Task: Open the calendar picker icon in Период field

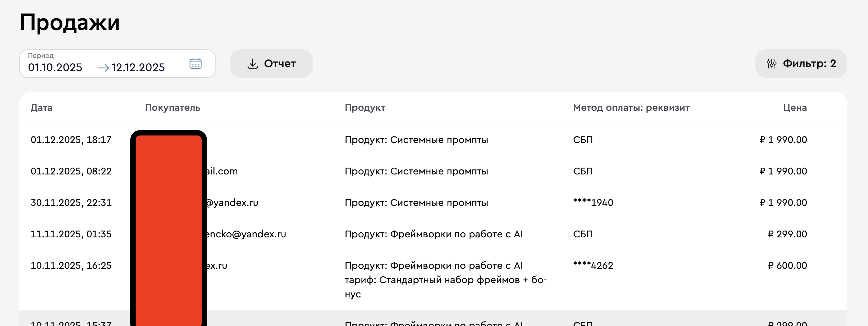Action: coord(195,64)
